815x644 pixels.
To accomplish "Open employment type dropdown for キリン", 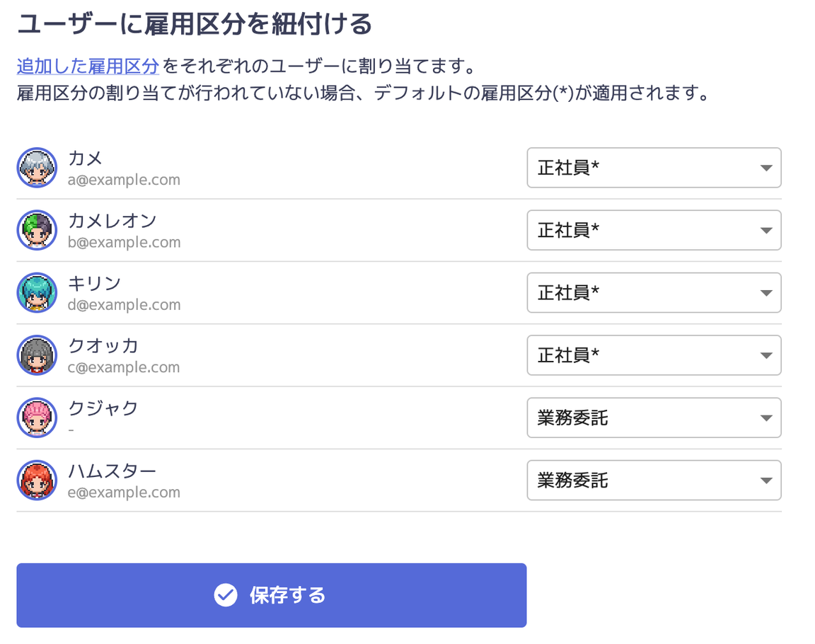I will [654, 293].
